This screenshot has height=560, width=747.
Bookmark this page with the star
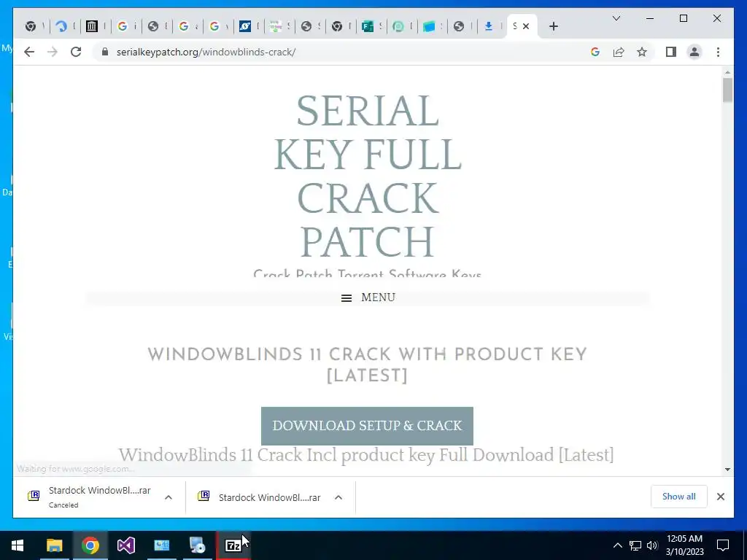pyautogui.click(x=642, y=52)
